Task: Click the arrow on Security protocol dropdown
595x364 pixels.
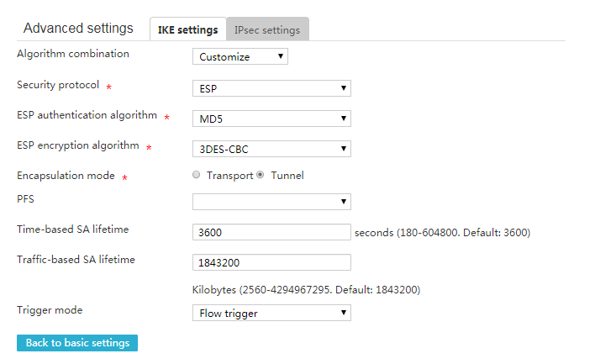Action: point(344,88)
